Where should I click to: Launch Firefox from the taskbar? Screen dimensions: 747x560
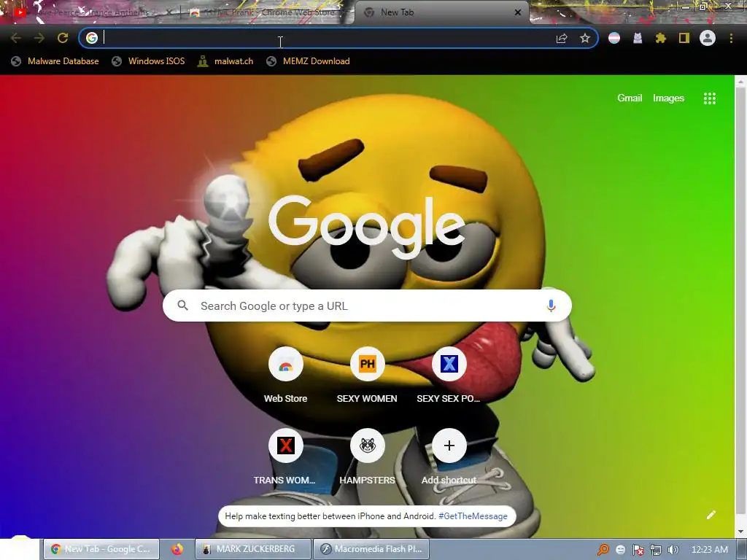(177, 549)
